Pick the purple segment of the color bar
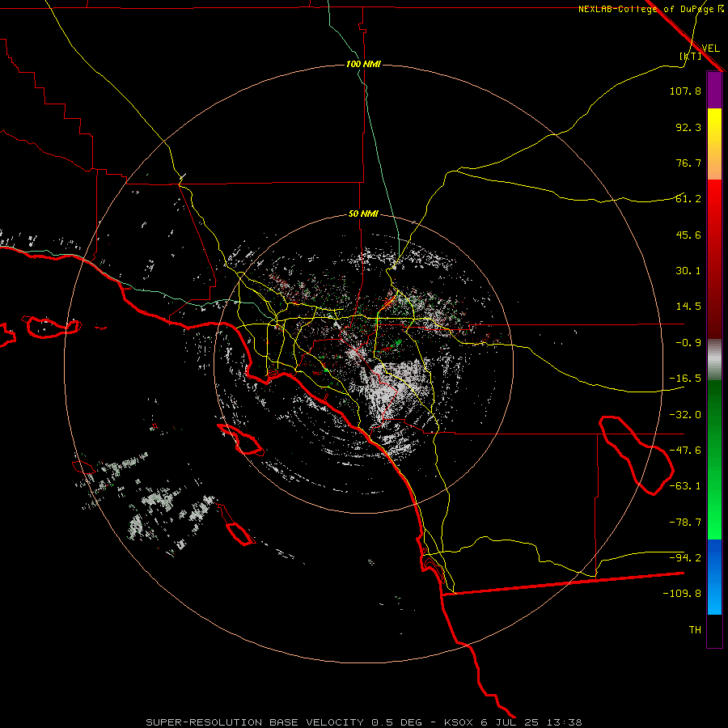This screenshot has width=728, height=728. click(714, 91)
